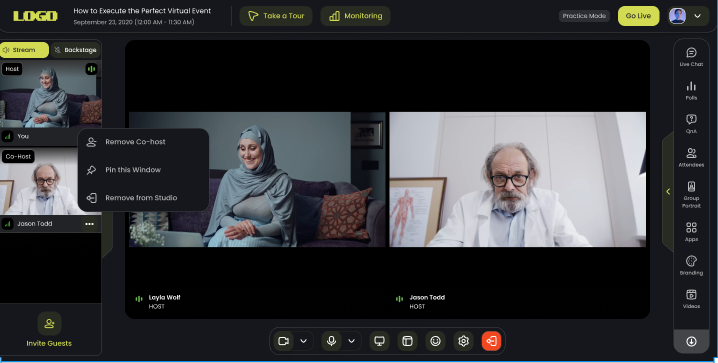Toggle the camera on or off
The width and height of the screenshot is (718, 363).
click(x=283, y=341)
